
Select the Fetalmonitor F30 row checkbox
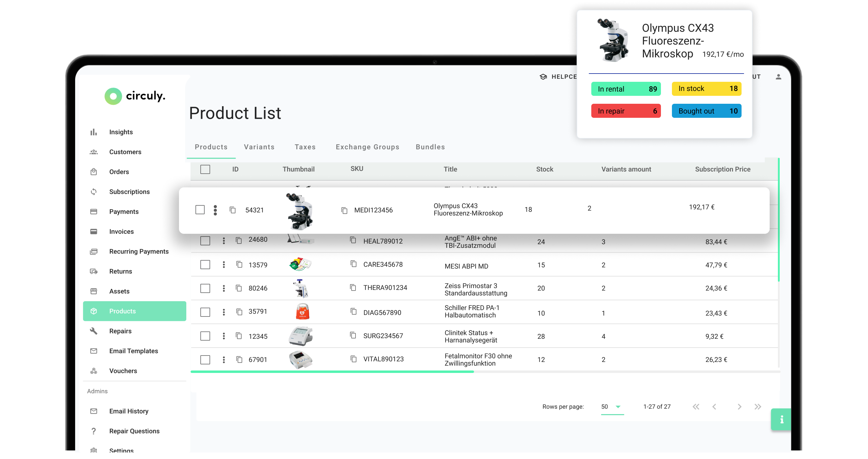[x=205, y=360]
